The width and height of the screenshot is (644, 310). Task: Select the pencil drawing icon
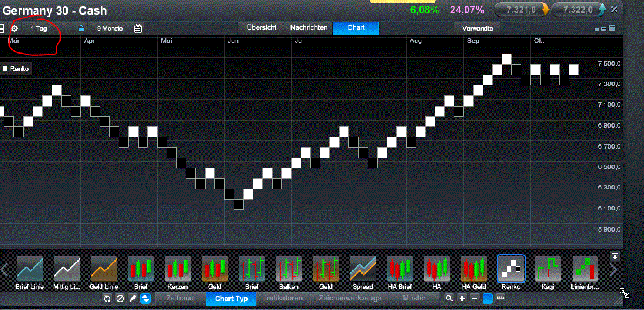click(133, 299)
